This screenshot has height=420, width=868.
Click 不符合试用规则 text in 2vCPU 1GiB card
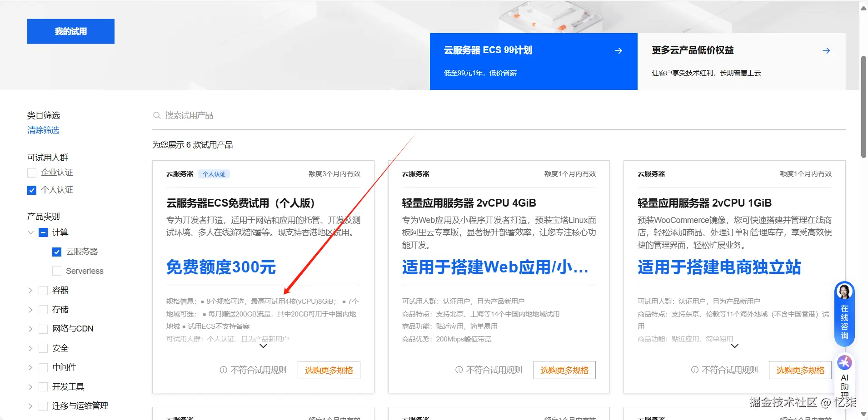(x=730, y=370)
